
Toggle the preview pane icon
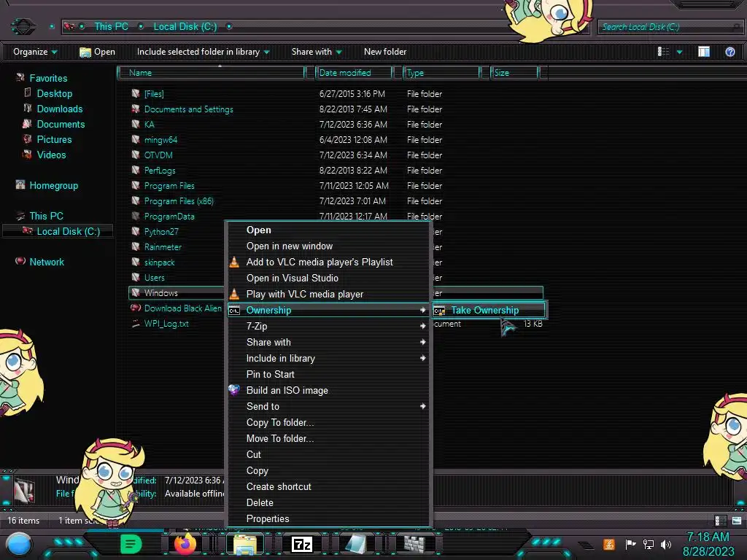click(x=704, y=52)
